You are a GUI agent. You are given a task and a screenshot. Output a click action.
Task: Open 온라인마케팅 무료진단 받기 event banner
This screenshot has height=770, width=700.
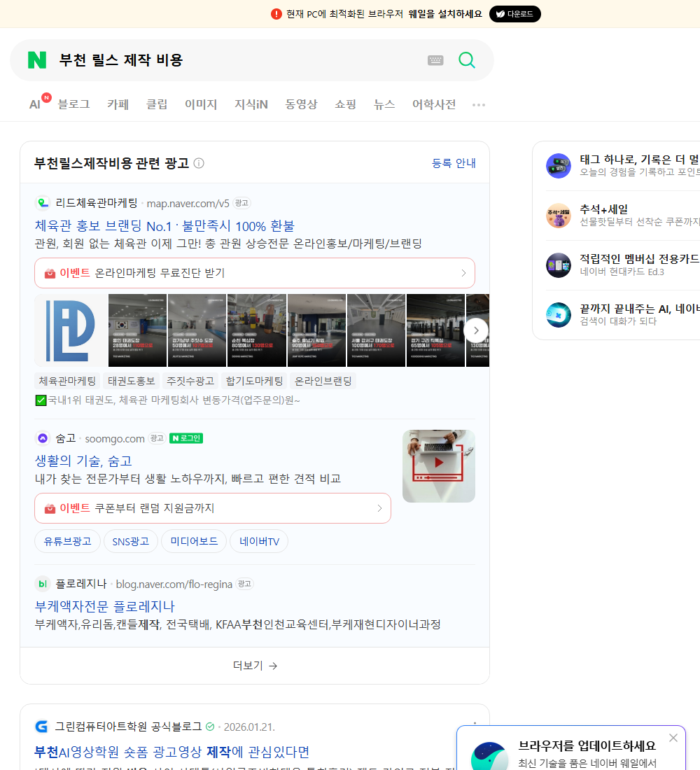[255, 273]
